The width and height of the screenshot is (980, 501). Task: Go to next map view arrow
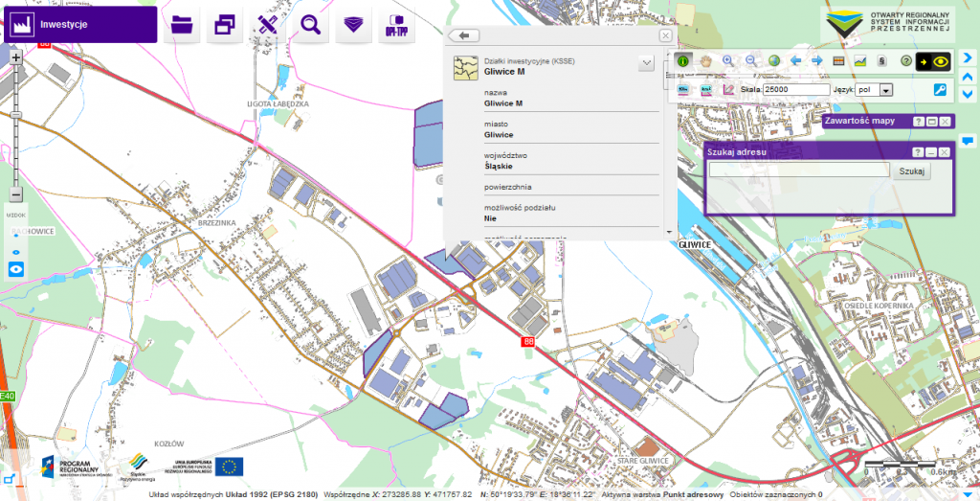click(817, 61)
